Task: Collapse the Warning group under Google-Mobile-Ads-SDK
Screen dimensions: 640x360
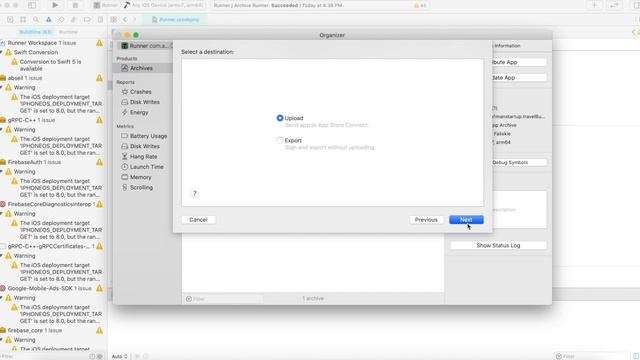Action: click(x=2, y=298)
